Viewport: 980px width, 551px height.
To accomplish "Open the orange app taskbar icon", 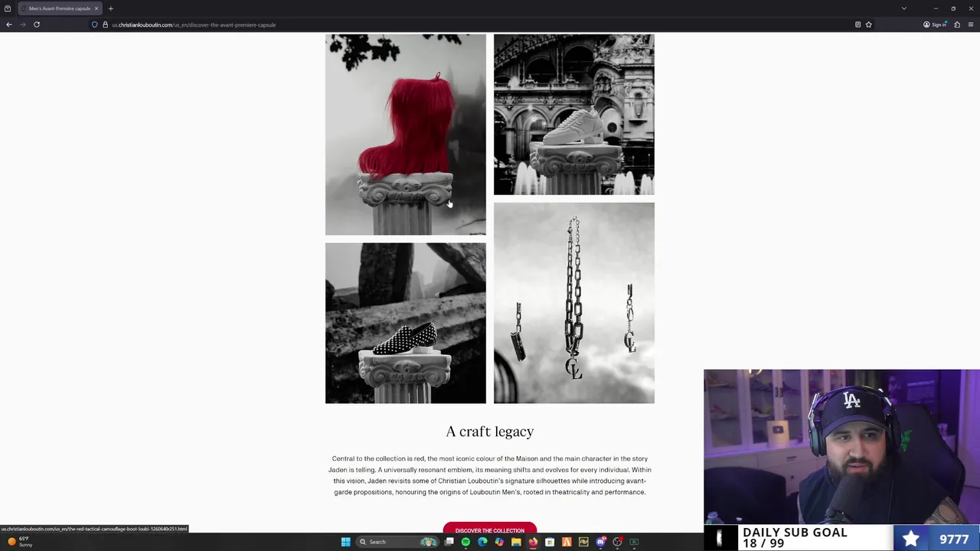I will point(567,542).
